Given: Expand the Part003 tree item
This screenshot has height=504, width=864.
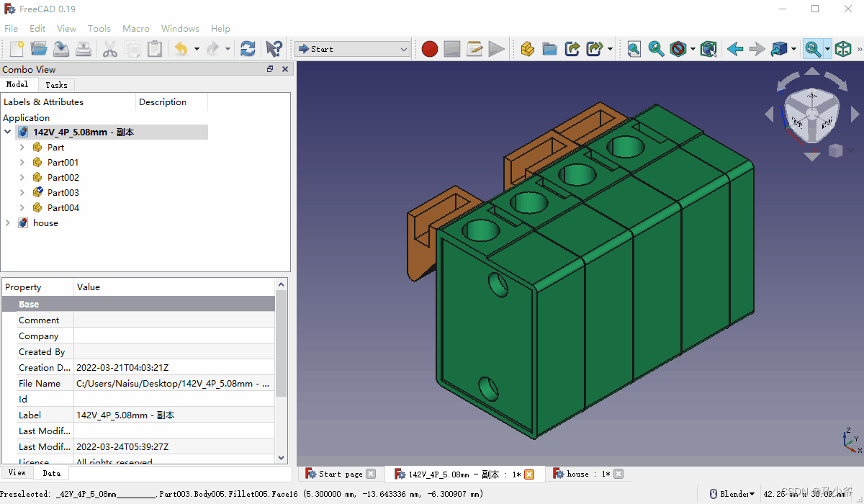Looking at the screenshot, I should pyautogui.click(x=21, y=192).
